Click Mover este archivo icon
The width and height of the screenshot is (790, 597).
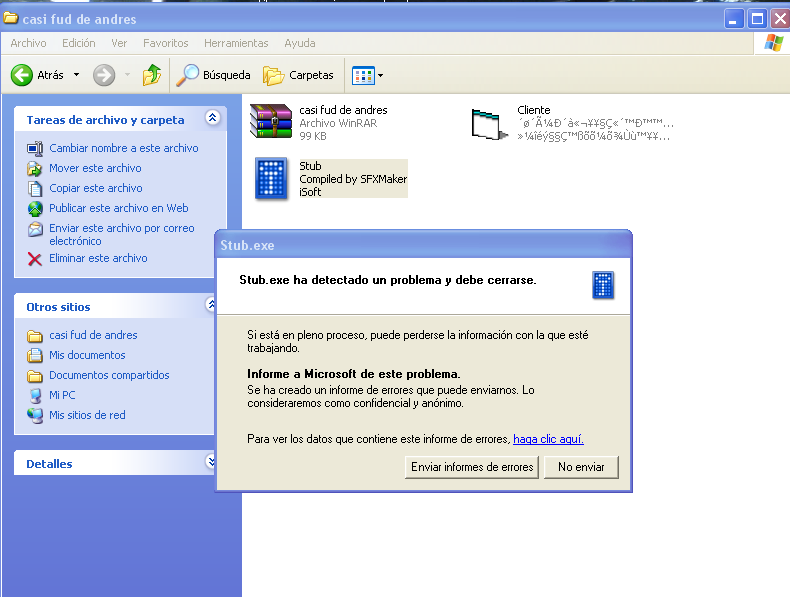pos(35,168)
